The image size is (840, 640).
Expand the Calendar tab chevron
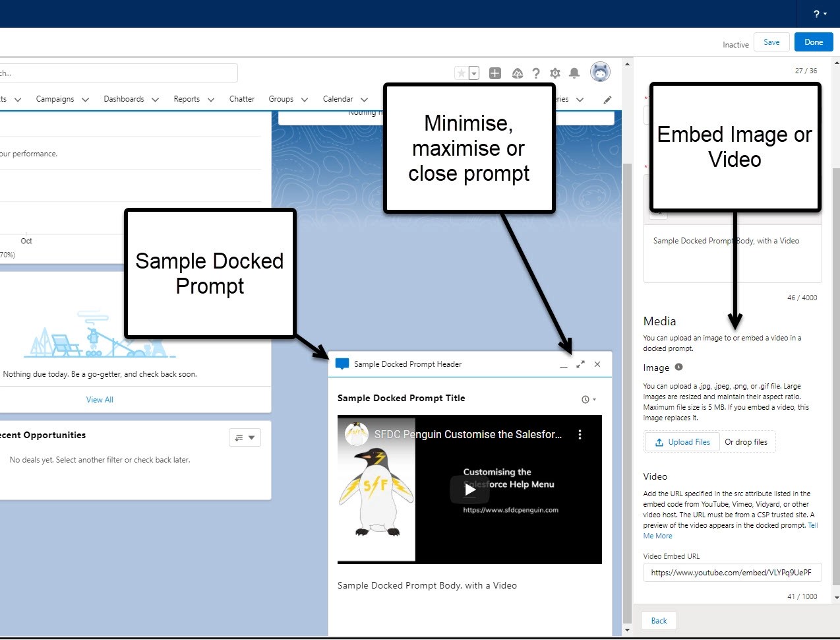pos(364,100)
